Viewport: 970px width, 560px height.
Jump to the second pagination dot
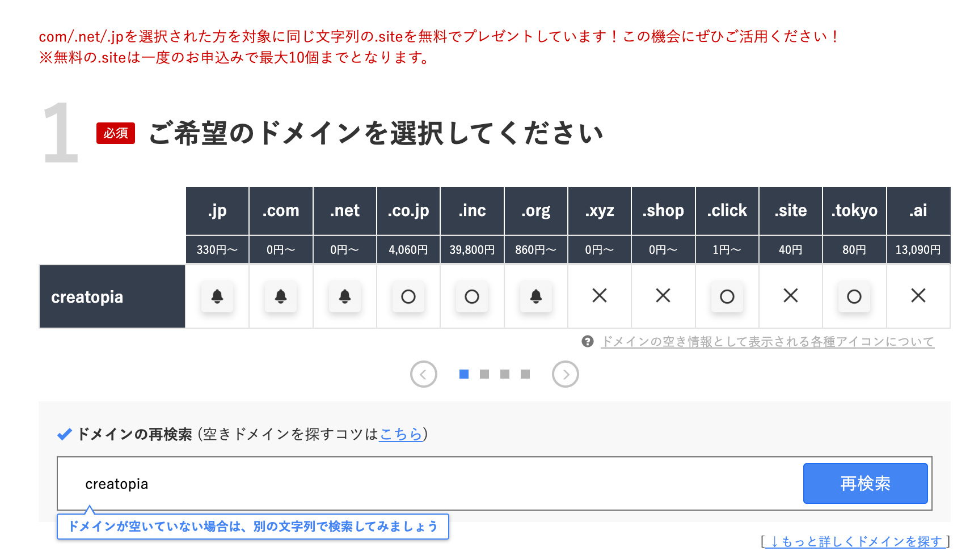click(x=484, y=374)
